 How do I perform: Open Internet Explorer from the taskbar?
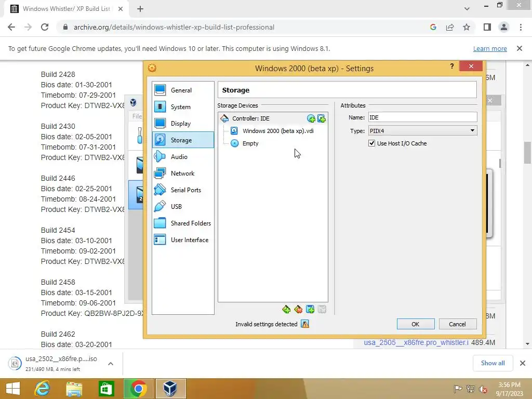click(x=43, y=389)
